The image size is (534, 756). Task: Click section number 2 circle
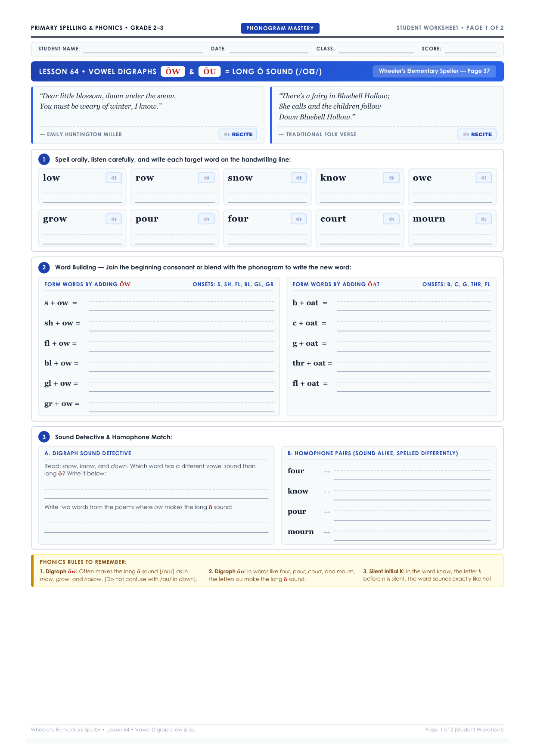44,267
